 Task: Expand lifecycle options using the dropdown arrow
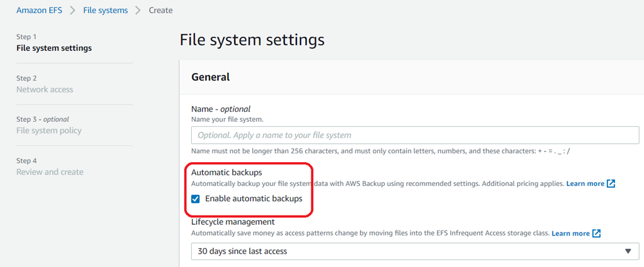[x=628, y=251]
